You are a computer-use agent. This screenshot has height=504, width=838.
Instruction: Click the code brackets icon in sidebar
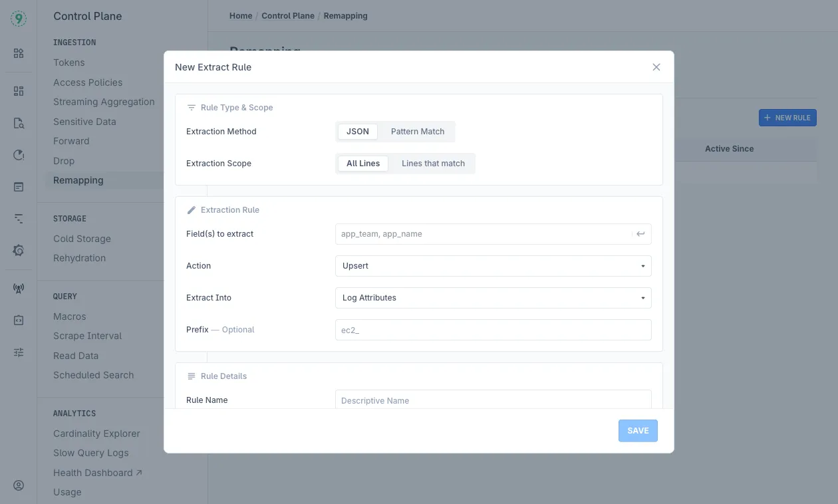[x=19, y=320]
